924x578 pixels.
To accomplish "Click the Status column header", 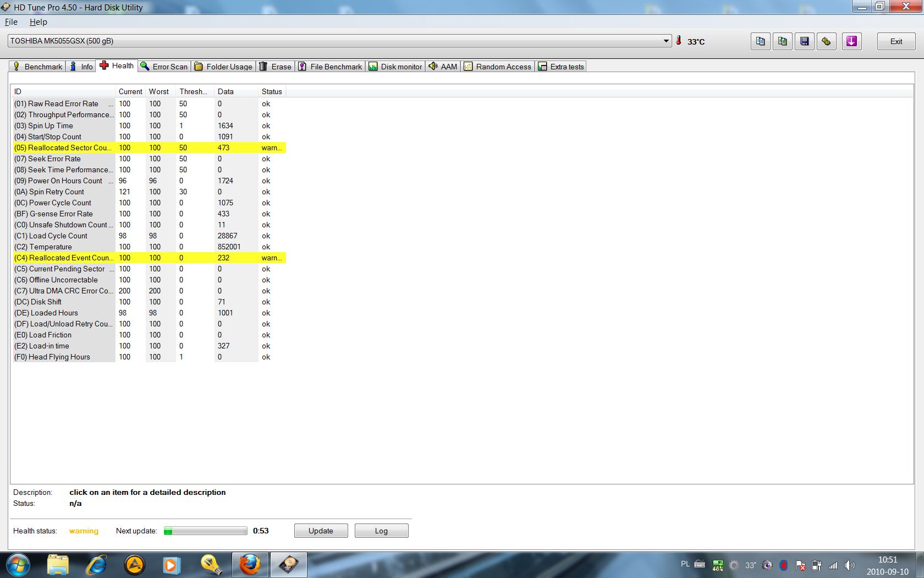I will [272, 91].
